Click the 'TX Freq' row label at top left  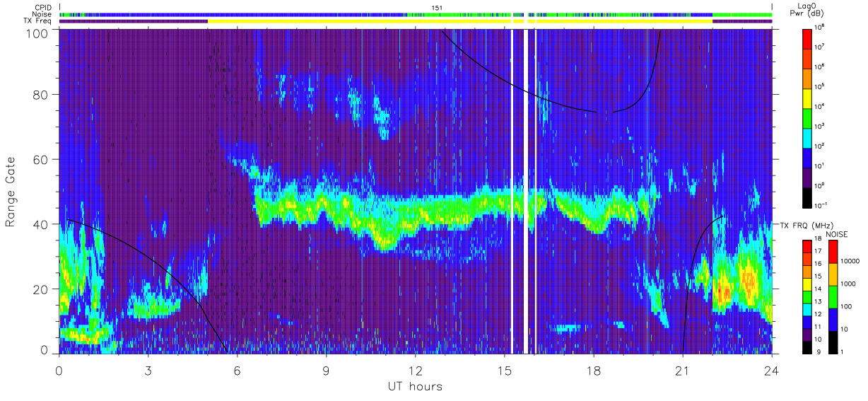38,21
